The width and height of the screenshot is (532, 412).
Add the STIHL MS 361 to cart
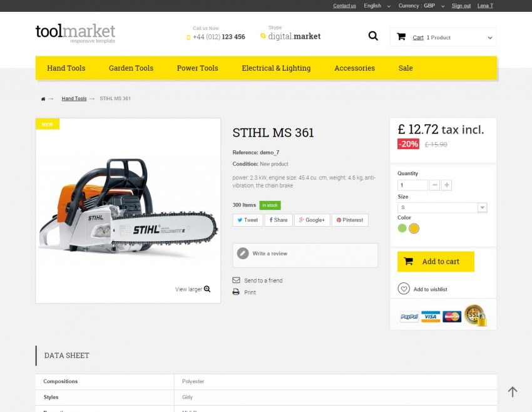coord(436,261)
